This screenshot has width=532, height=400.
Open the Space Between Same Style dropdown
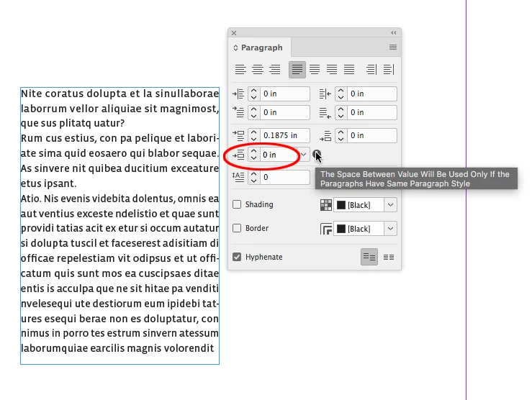(x=303, y=155)
